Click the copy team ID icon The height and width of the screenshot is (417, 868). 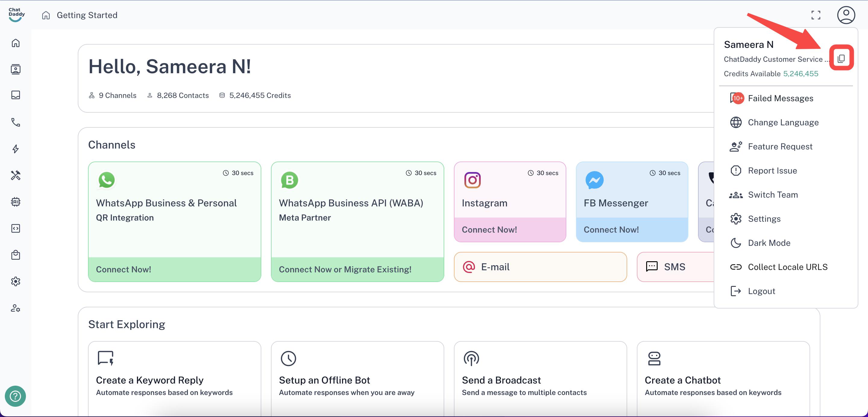(841, 58)
